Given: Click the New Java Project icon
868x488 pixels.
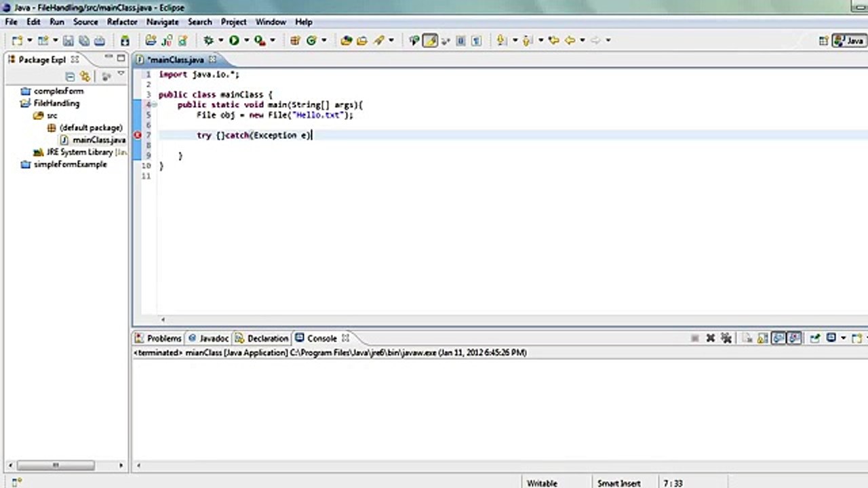Looking at the screenshot, I should coord(151,41).
